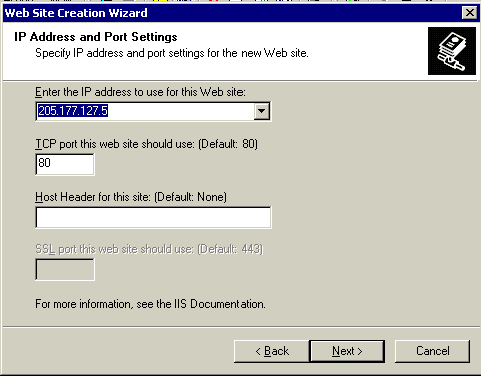Cancel the web site creation wizard
Image resolution: width=481 pixels, height=376 pixels.
(x=432, y=351)
